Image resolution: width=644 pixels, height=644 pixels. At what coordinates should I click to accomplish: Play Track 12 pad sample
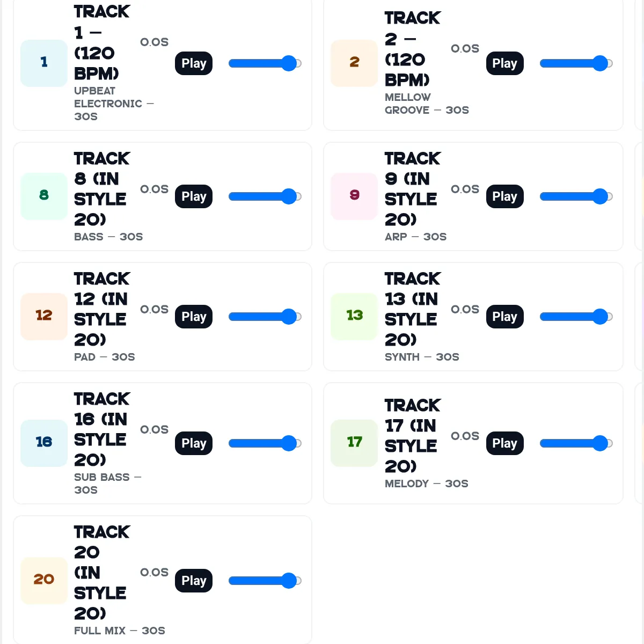pos(194,317)
